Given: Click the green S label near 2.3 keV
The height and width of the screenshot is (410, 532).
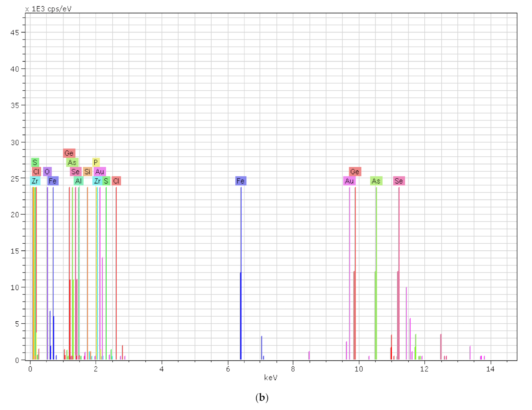Looking at the screenshot, I should [106, 181].
